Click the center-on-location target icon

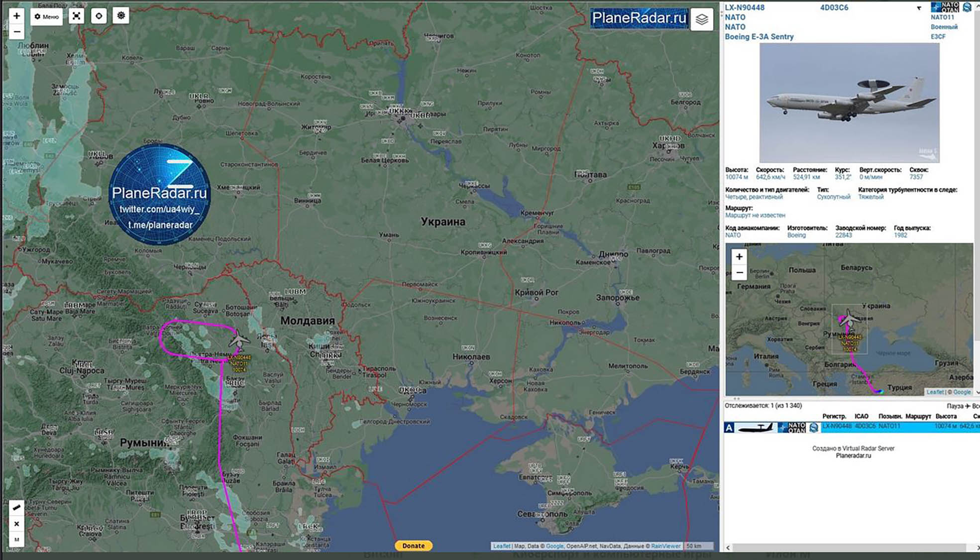(99, 16)
